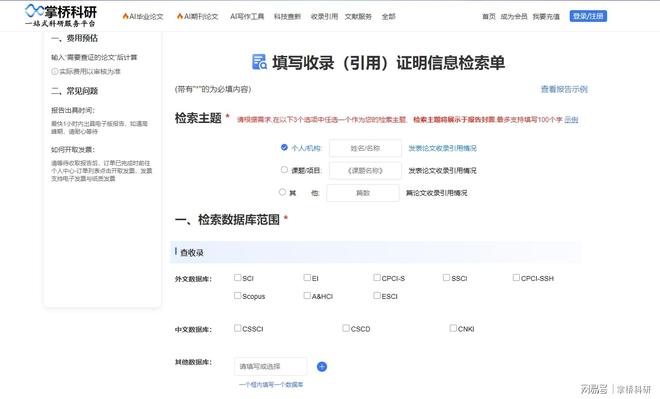Check the SCI checkbox
Image resolution: width=660 pixels, height=399 pixels.
point(237,278)
